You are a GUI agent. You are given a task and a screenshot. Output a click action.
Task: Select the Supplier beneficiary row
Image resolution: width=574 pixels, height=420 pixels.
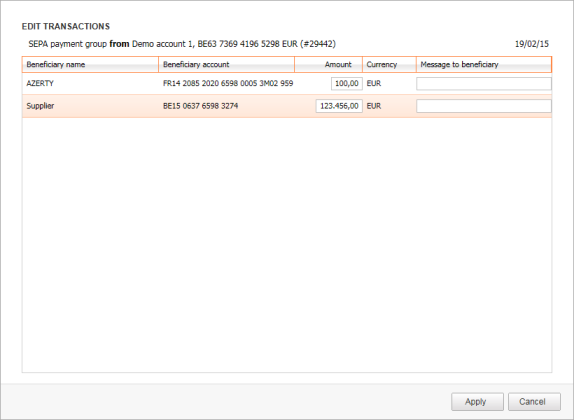pyautogui.click(x=287, y=106)
